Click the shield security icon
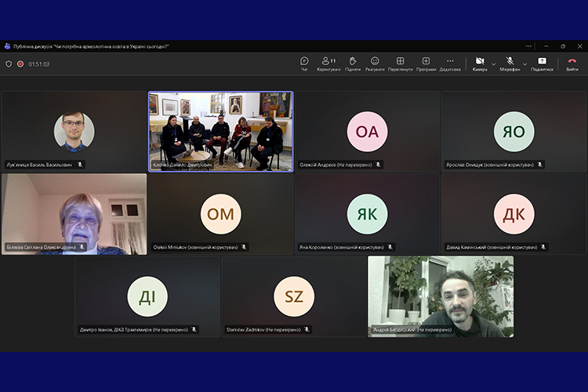Image resolution: width=588 pixels, height=392 pixels. pyautogui.click(x=9, y=64)
